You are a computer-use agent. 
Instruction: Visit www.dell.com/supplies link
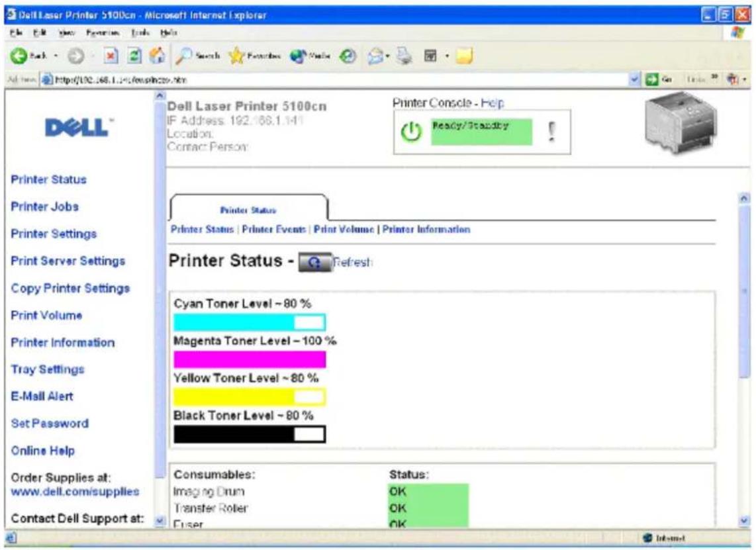click(75, 492)
